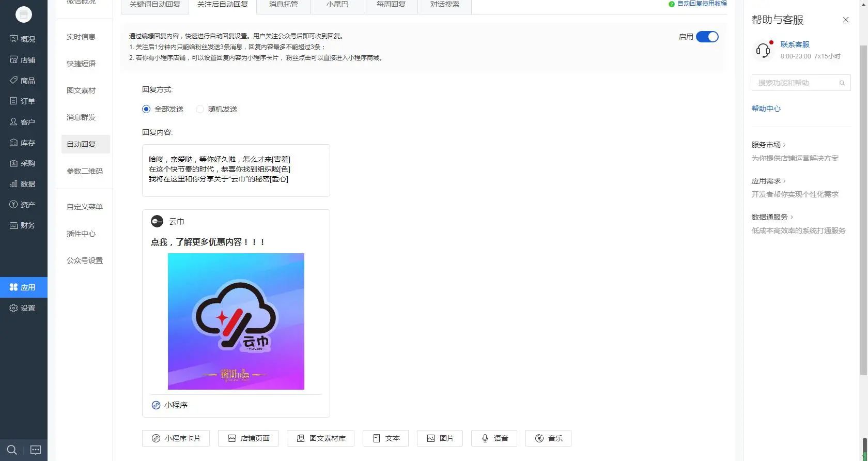Open 设置 settings in sidebar
This screenshot has height=461, width=868.
coord(23,308)
